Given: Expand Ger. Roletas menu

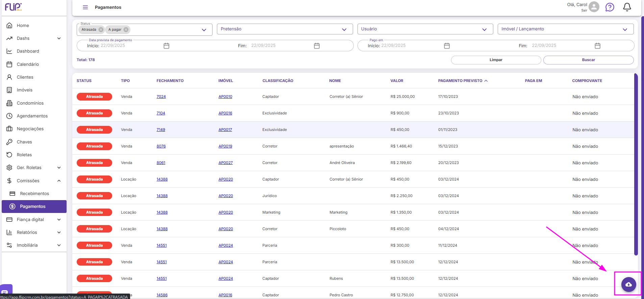Looking at the screenshot, I should click(x=34, y=168).
